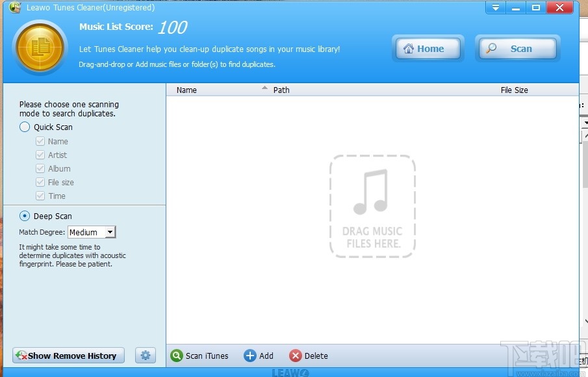588x377 pixels.
Task: Open the settings gear icon
Action: tap(146, 355)
